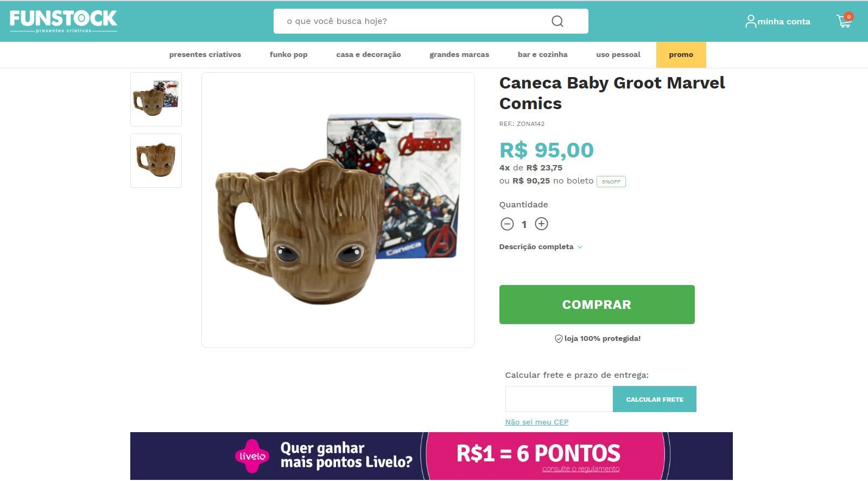Viewport: 868px width, 481px height.
Task: Click the search magnifier icon
Action: (557, 21)
